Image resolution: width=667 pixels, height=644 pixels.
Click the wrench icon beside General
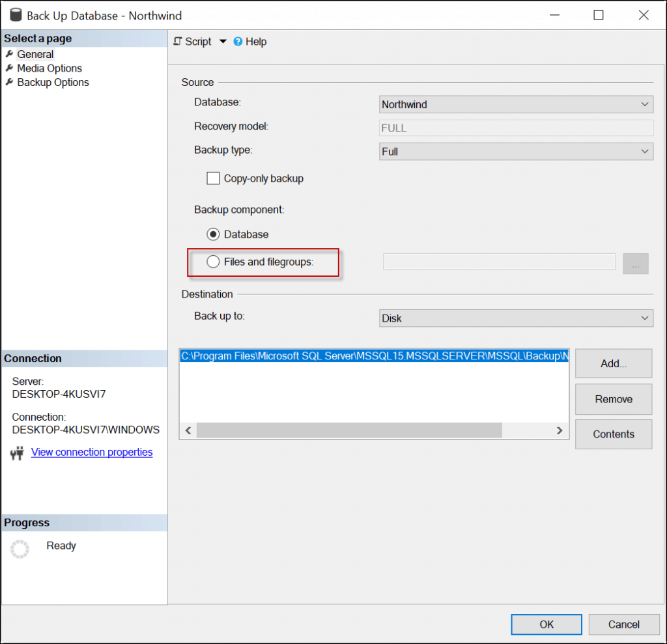click(9, 54)
